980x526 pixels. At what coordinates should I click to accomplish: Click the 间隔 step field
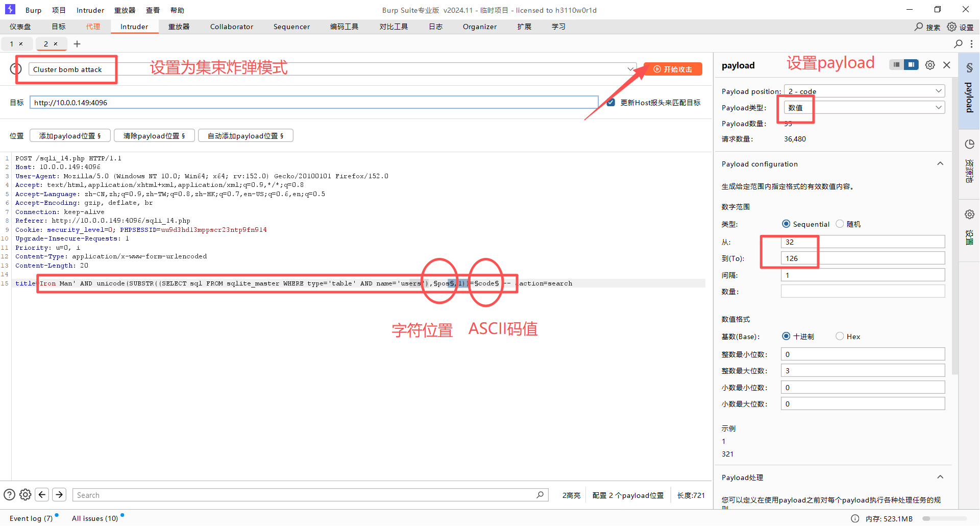863,275
